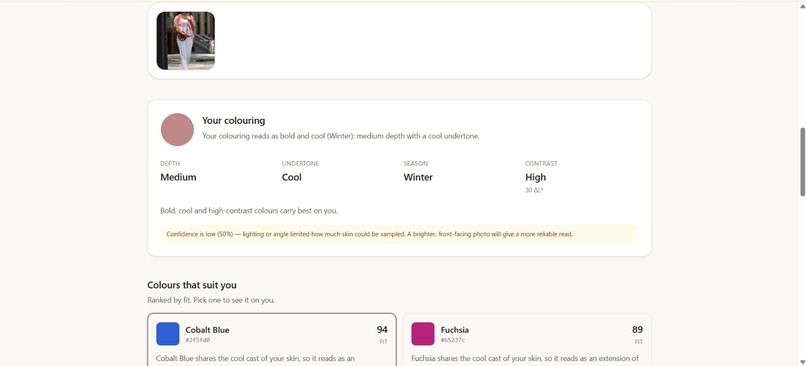Click the 'Your colouring reads as bold' description
Image resolution: width=806 pixels, height=366 pixels.
pos(341,136)
